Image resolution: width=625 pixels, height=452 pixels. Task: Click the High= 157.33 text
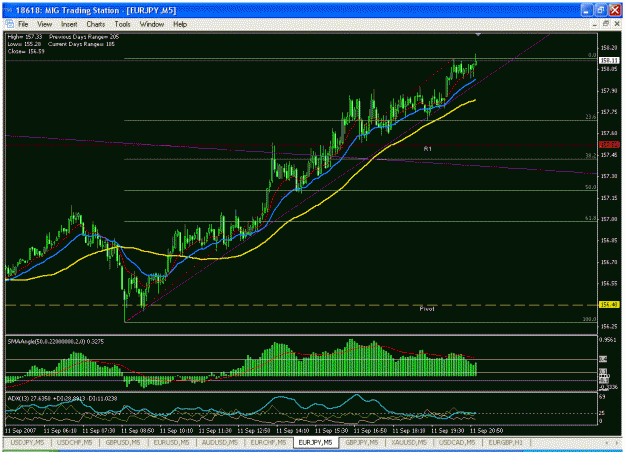[25, 37]
